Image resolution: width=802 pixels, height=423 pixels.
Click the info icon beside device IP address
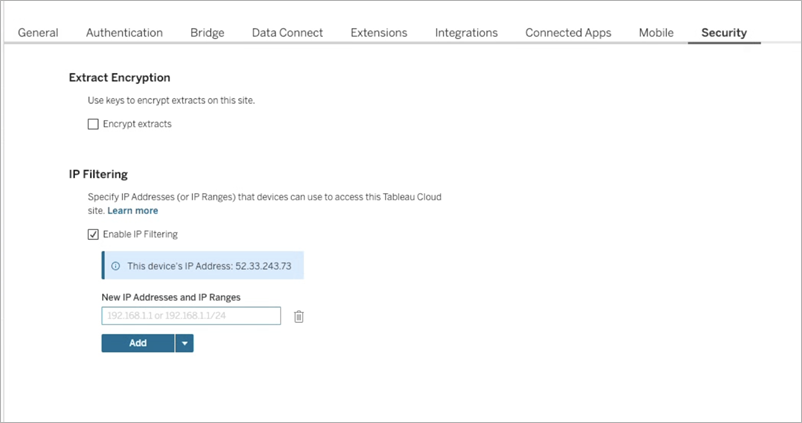(116, 266)
